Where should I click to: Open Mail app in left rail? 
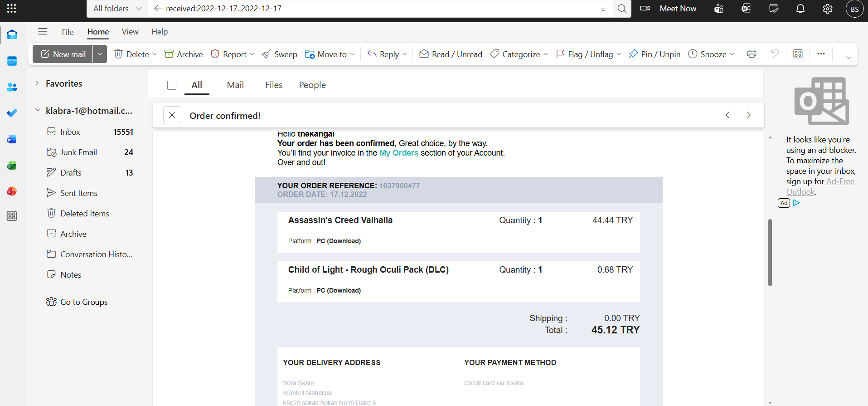12,34
